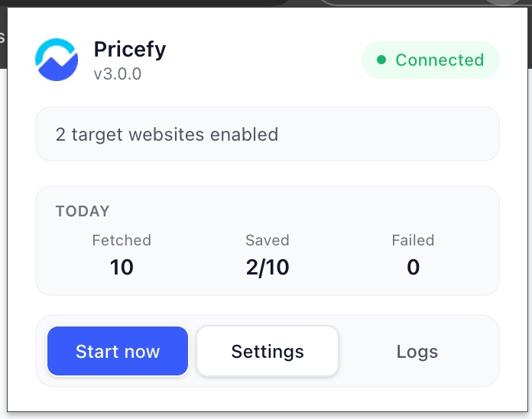Click the today stats card background

coord(268,241)
